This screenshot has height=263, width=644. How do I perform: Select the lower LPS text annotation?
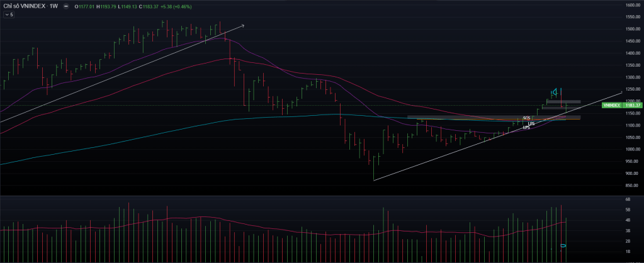click(x=526, y=128)
